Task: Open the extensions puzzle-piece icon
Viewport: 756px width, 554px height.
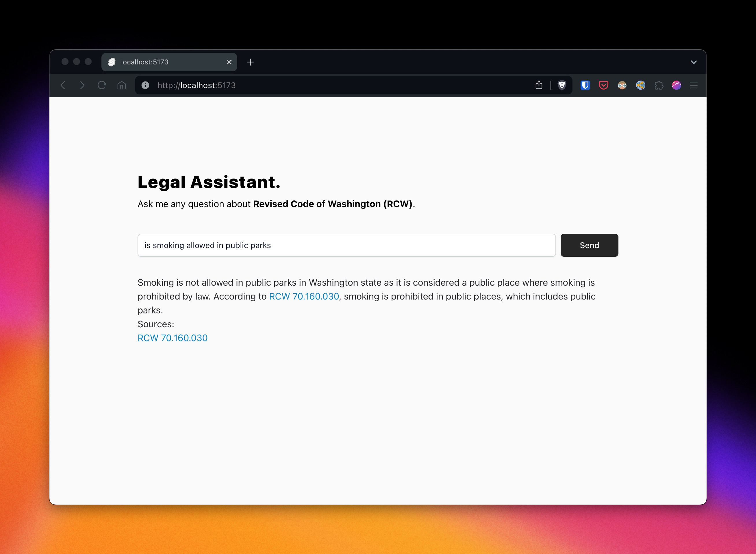Action: click(659, 85)
